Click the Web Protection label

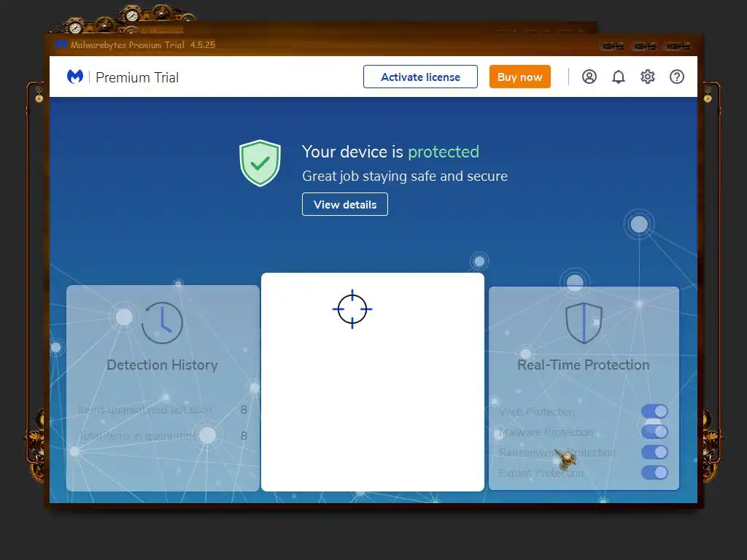click(x=537, y=411)
